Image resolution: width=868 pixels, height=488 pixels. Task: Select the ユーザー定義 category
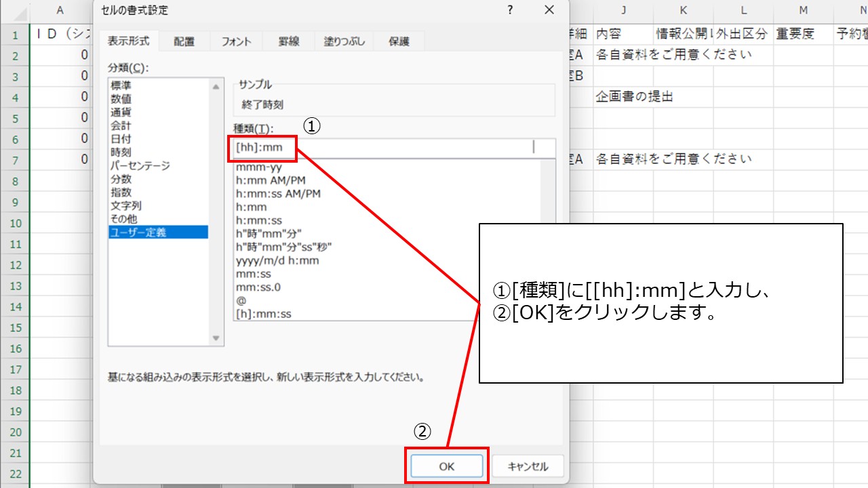159,232
